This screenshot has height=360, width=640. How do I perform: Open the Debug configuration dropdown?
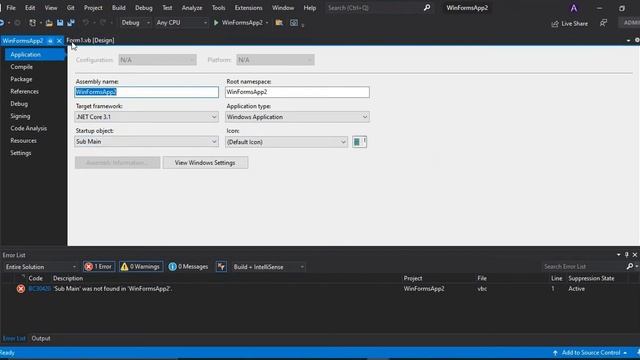coord(136,23)
